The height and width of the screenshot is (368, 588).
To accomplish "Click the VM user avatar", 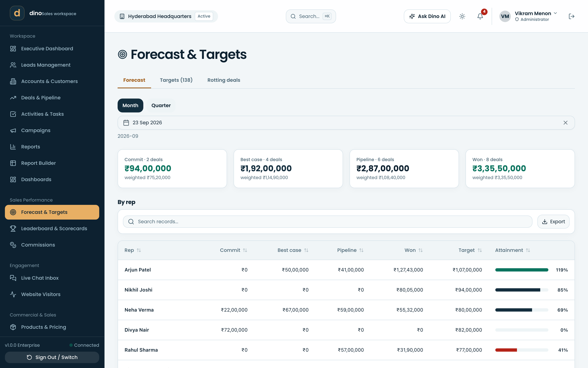I will (505, 16).
